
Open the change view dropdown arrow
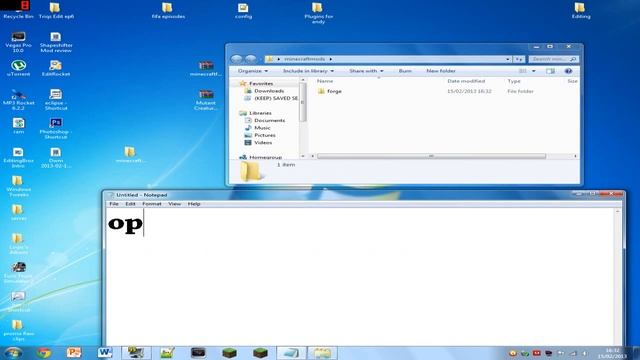[x=533, y=71]
